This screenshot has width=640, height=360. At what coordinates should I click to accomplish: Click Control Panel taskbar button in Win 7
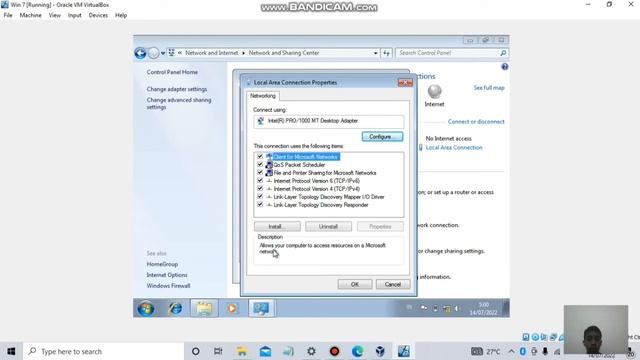[x=261, y=308]
